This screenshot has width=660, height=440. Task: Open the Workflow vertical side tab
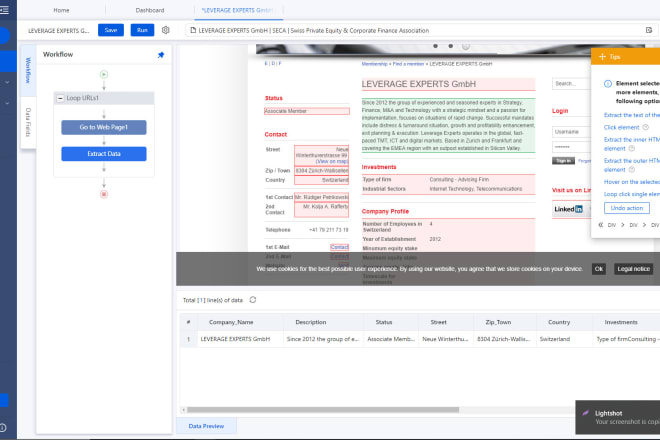click(x=28, y=70)
